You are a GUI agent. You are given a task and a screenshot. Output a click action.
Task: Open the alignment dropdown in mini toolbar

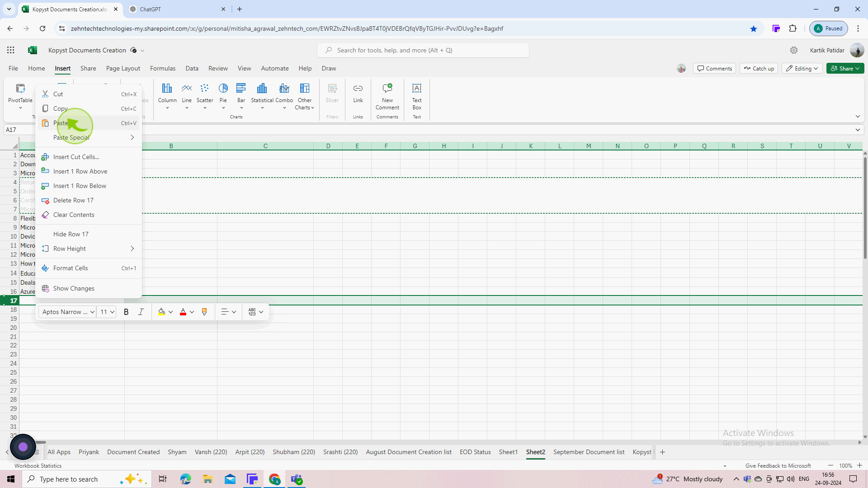(229, 312)
